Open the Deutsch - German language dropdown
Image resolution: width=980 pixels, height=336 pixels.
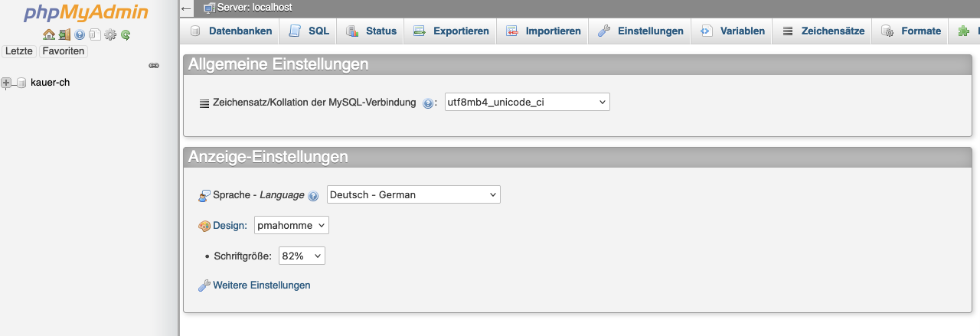(413, 194)
